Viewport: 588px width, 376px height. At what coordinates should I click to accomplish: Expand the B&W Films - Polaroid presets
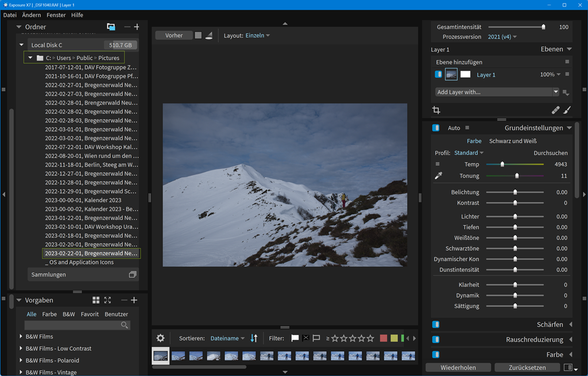(21, 360)
